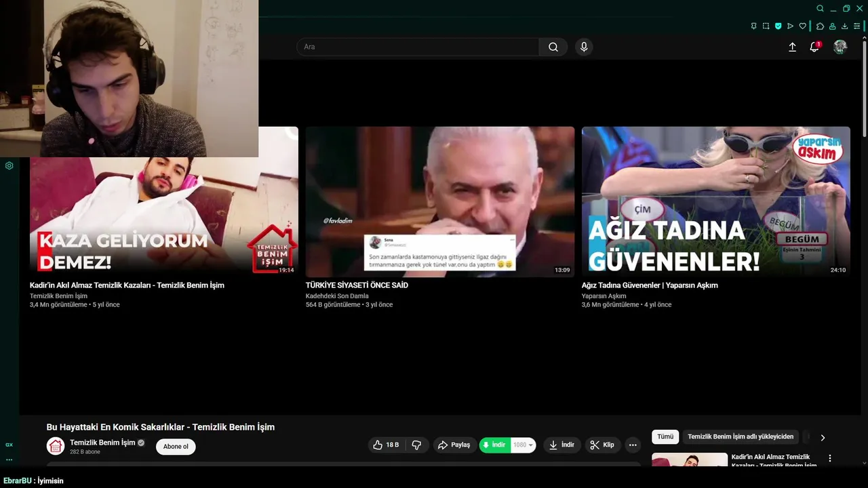The image size is (868, 488).
Task: Click the Temizlik Benim İşim channel logo
Action: point(56,446)
